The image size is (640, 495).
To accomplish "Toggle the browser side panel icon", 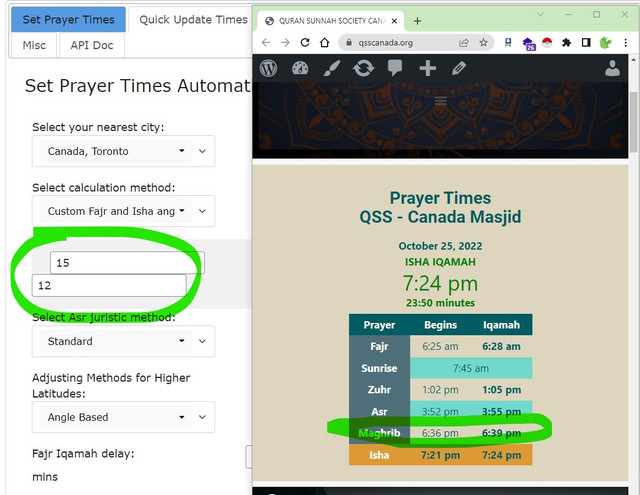I will click(x=586, y=43).
